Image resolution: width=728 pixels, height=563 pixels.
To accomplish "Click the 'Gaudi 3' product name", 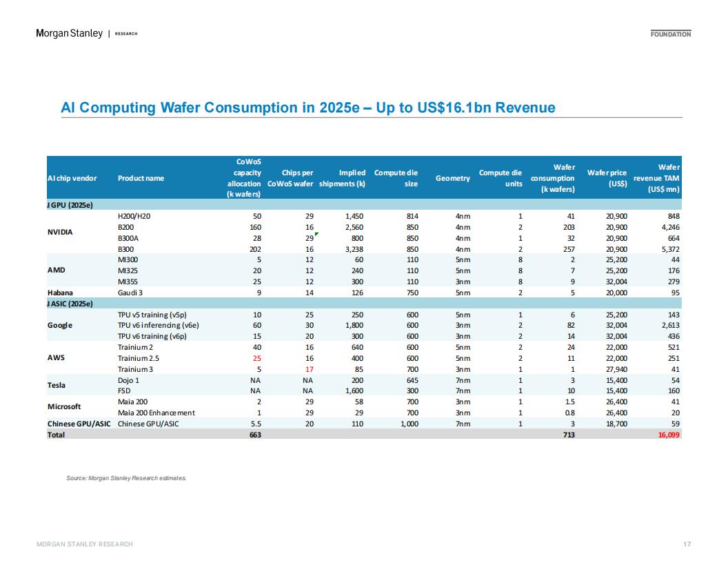I will tap(130, 293).
